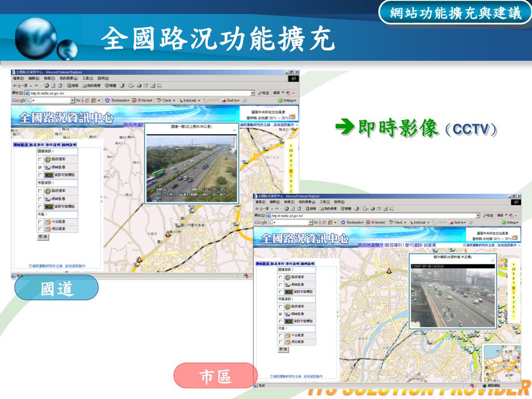Set map zoom level 10 in 國道 window
This screenshot has width=532, height=399.
click(291, 150)
